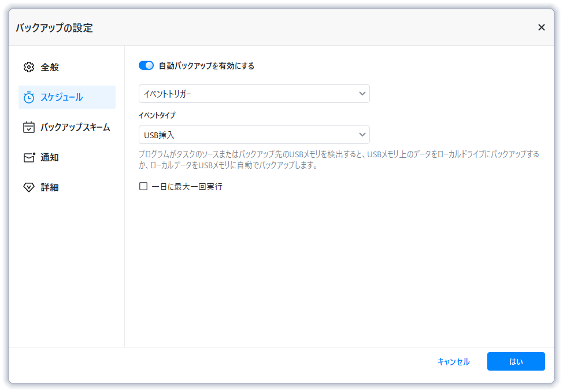Confirm settings with the はい button
The height and width of the screenshot is (392, 563).
point(516,361)
